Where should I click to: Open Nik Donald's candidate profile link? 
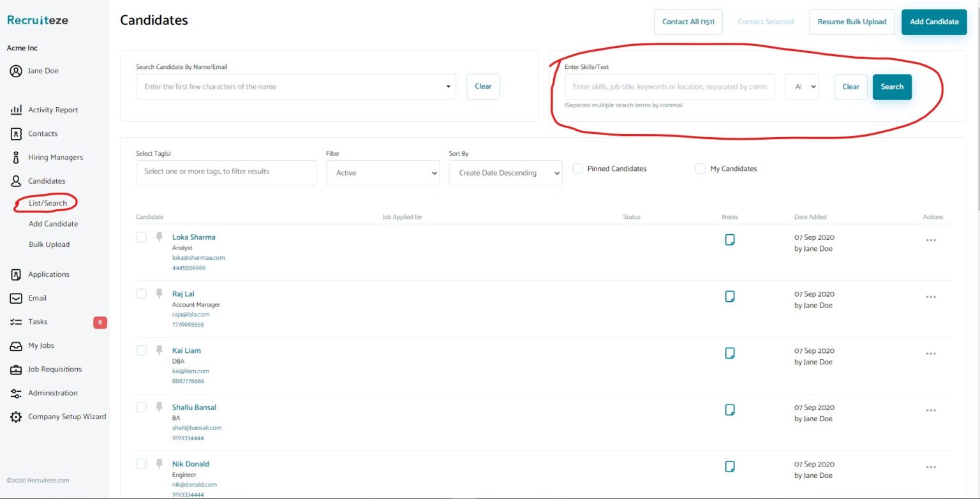click(190, 463)
